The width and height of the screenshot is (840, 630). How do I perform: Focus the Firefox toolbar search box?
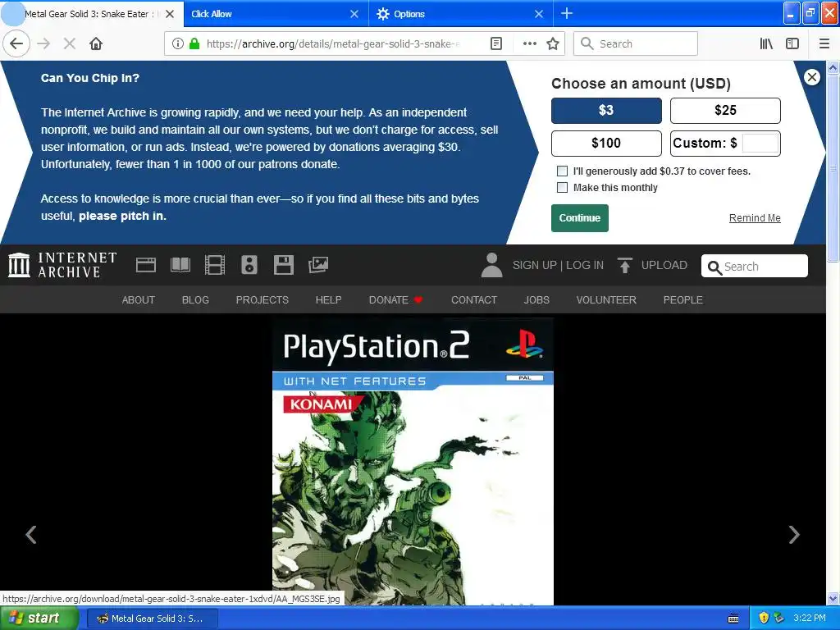pyautogui.click(x=636, y=43)
